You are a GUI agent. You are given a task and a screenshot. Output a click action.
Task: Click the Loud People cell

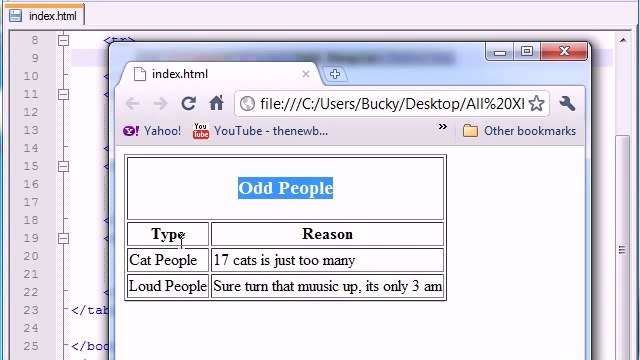(168, 286)
